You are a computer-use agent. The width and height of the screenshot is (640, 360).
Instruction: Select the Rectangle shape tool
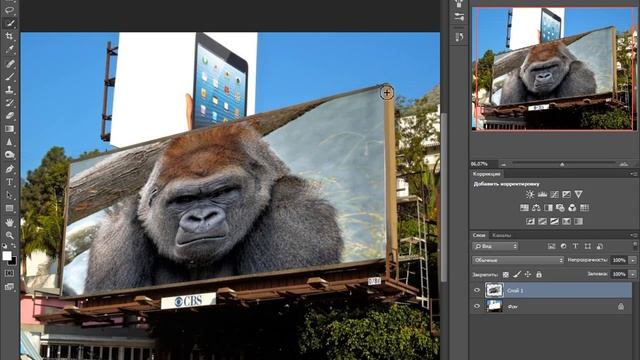point(9,209)
